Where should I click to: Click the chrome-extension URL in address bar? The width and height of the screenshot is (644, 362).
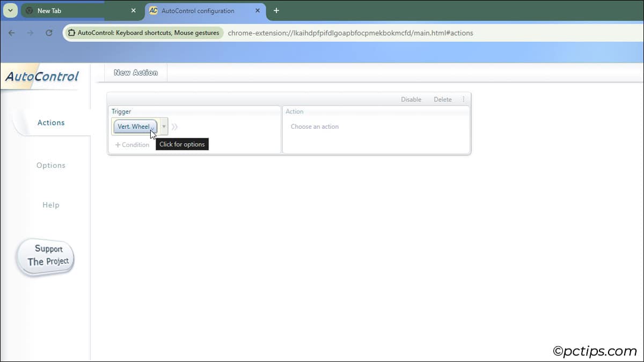350,33
